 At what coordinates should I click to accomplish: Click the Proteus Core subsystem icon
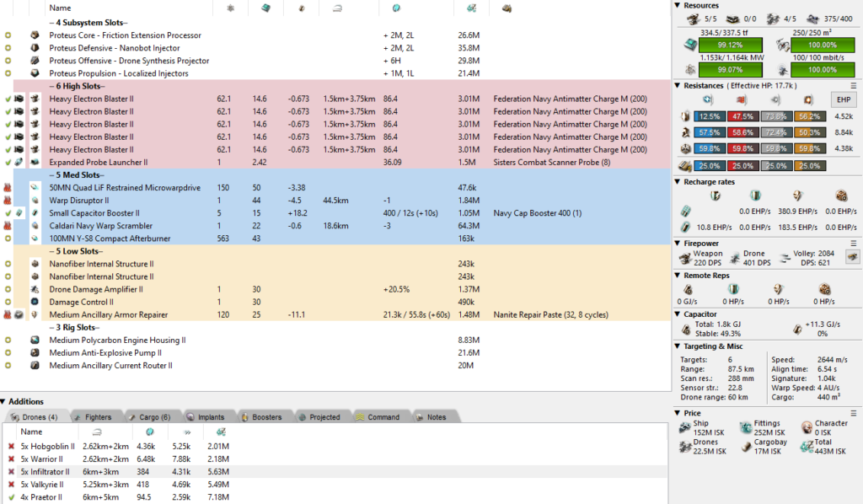click(x=35, y=35)
